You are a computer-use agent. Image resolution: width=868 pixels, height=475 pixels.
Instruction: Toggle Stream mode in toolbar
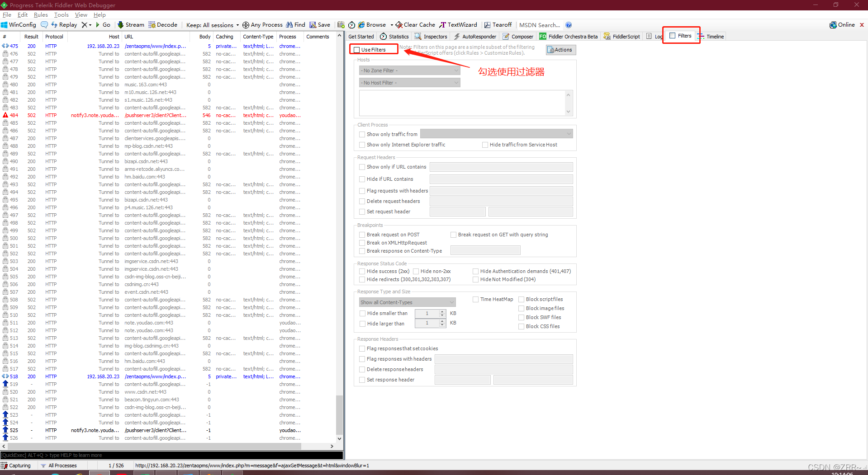[131, 25]
